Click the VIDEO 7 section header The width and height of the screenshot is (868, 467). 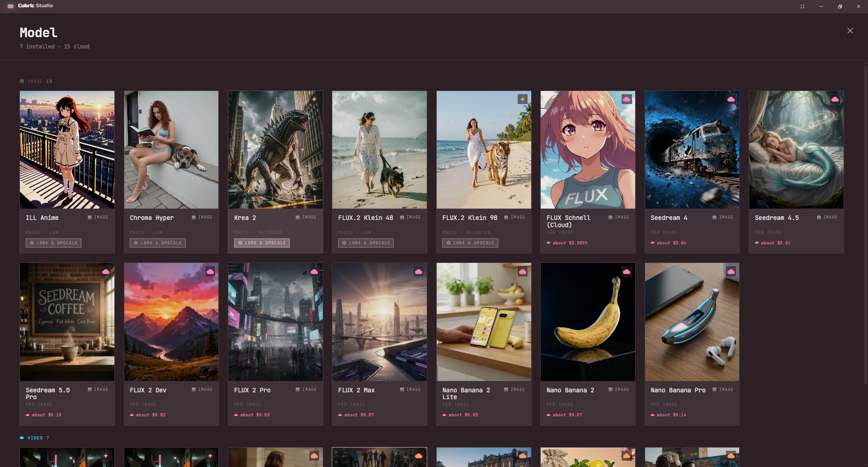click(34, 438)
